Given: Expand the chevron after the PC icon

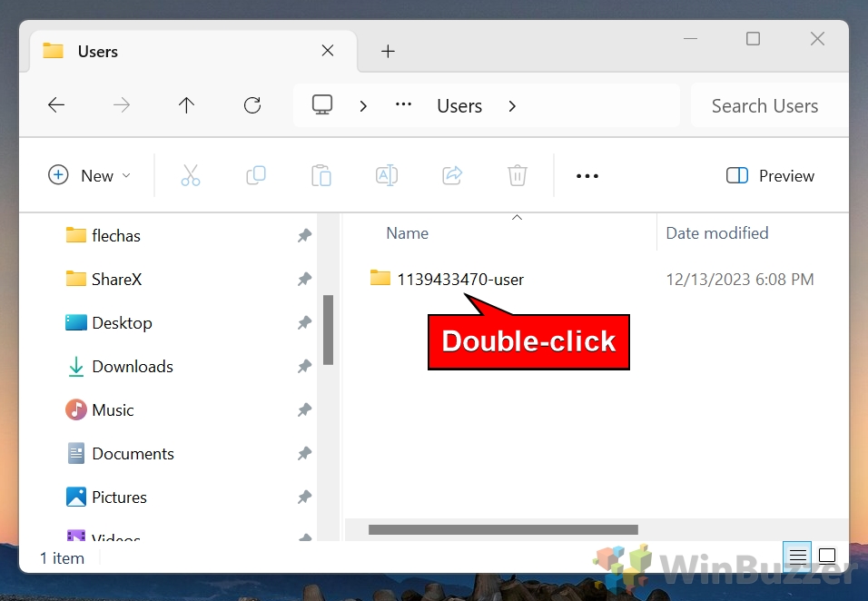Looking at the screenshot, I should tap(363, 105).
